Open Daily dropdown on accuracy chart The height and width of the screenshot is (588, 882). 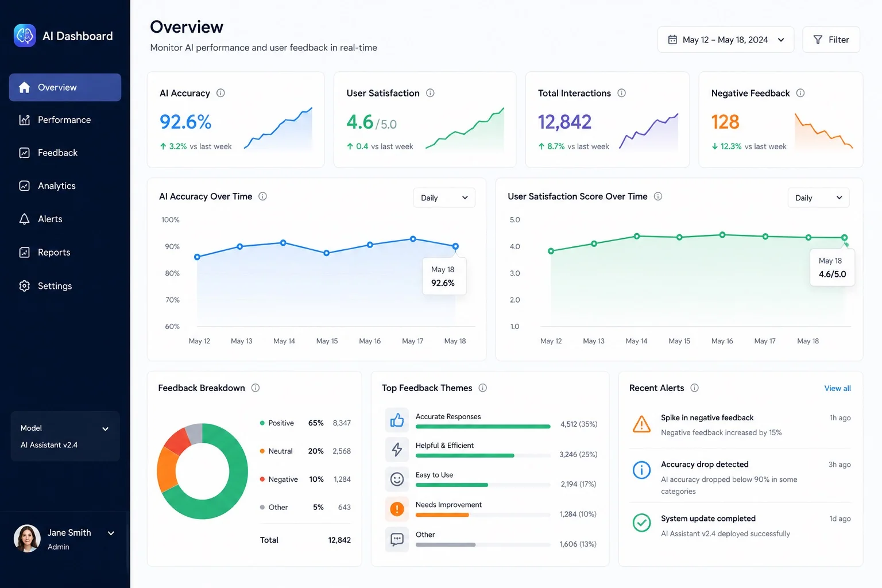tap(444, 198)
